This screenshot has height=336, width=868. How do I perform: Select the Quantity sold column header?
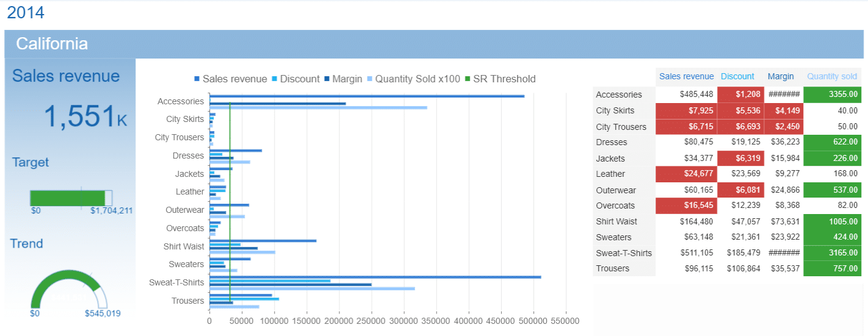tap(832, 76)
